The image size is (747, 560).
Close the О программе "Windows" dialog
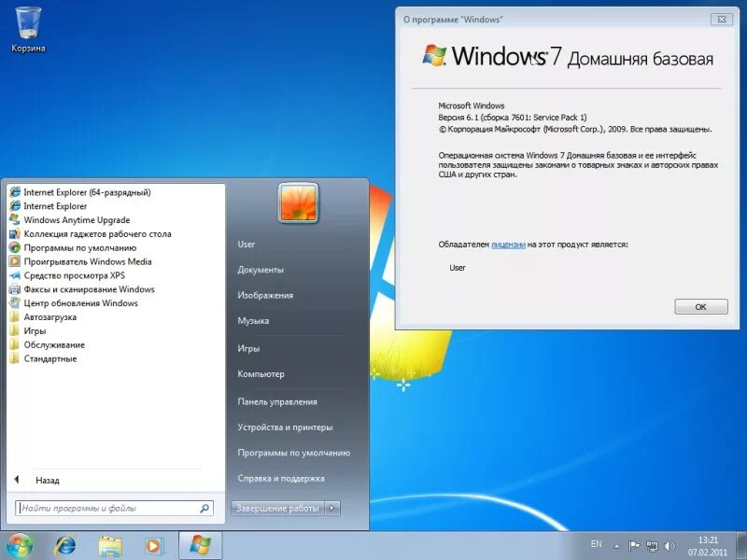(721, 19)
